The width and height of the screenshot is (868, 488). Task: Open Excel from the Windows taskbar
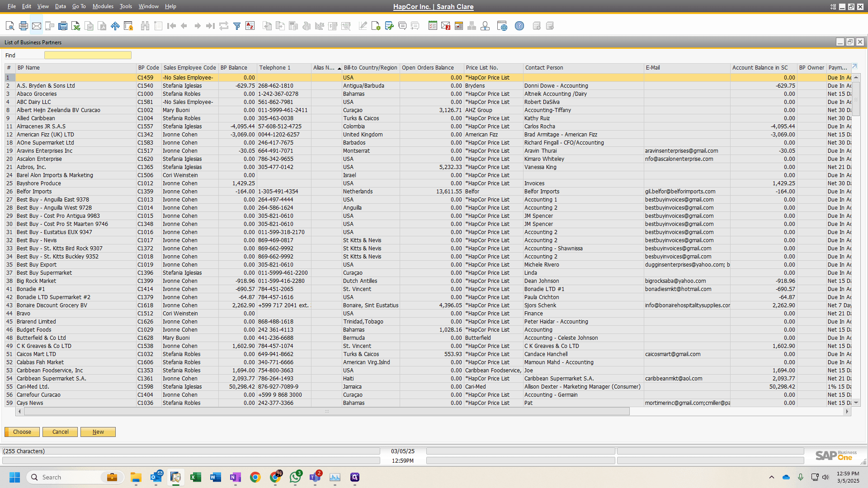point(196,477)
